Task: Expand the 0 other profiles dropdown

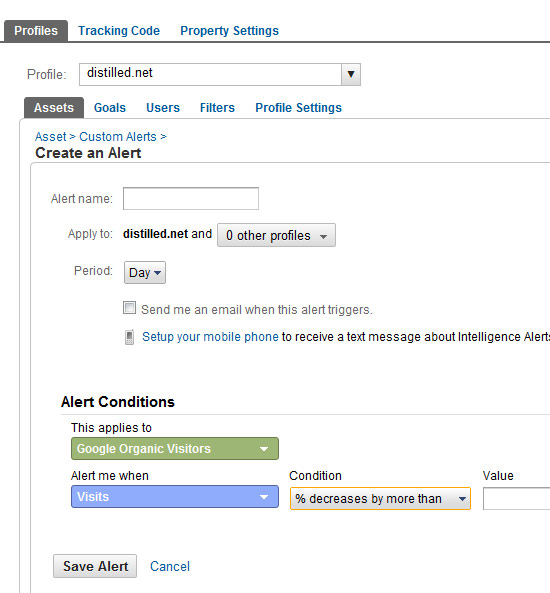Action: [x=276, y=235]
